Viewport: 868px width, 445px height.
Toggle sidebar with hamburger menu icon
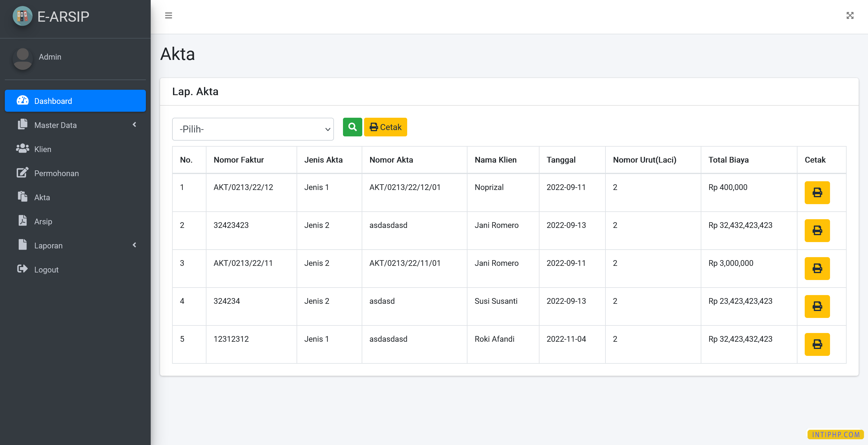click(168, 15)
